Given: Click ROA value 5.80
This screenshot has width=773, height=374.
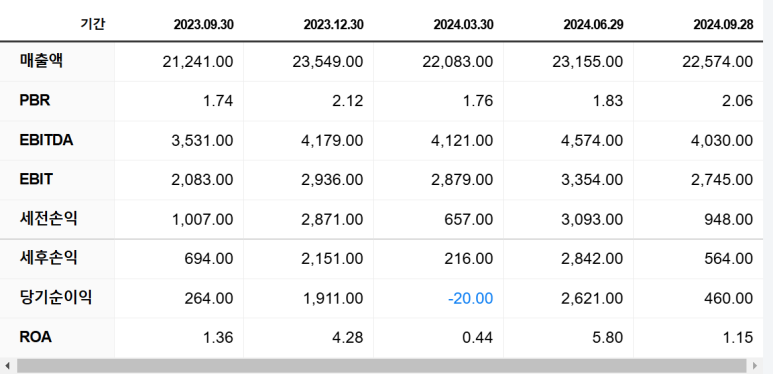Looking at the screenshot, I should [608, 338].
